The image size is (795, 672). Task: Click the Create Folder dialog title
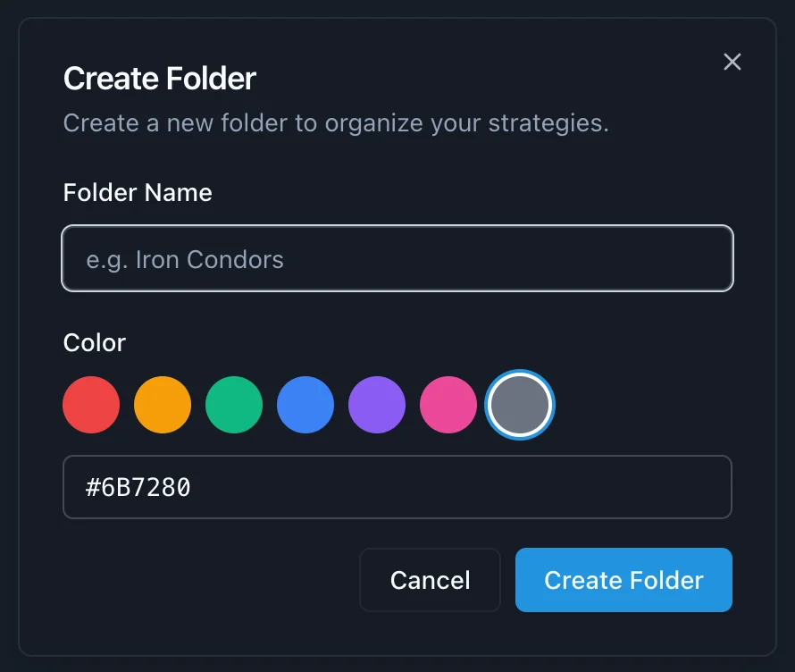point(160,79)
